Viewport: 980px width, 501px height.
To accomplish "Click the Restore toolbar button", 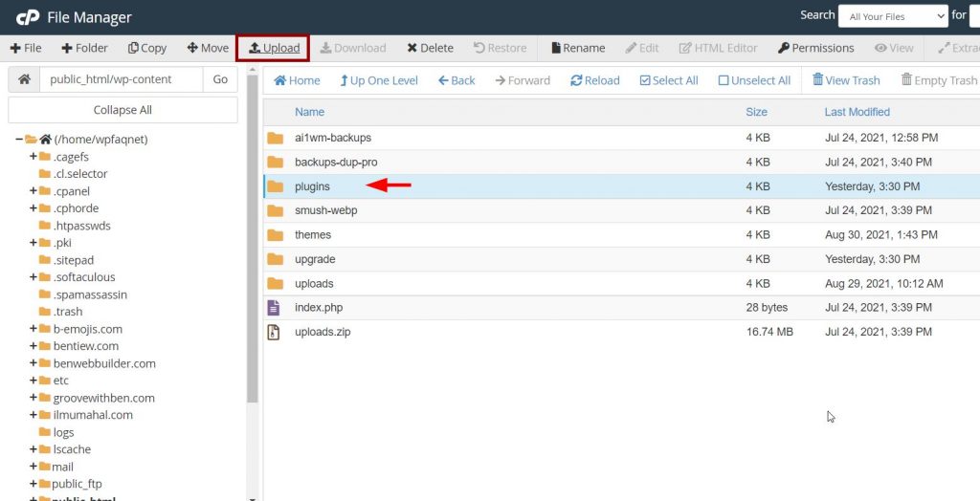I will (x=500, y=48).
